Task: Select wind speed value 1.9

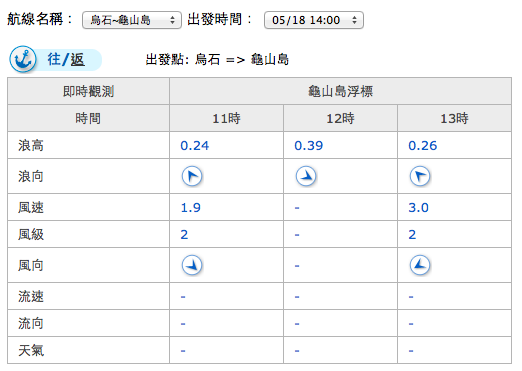Action: tap(191, 208)
